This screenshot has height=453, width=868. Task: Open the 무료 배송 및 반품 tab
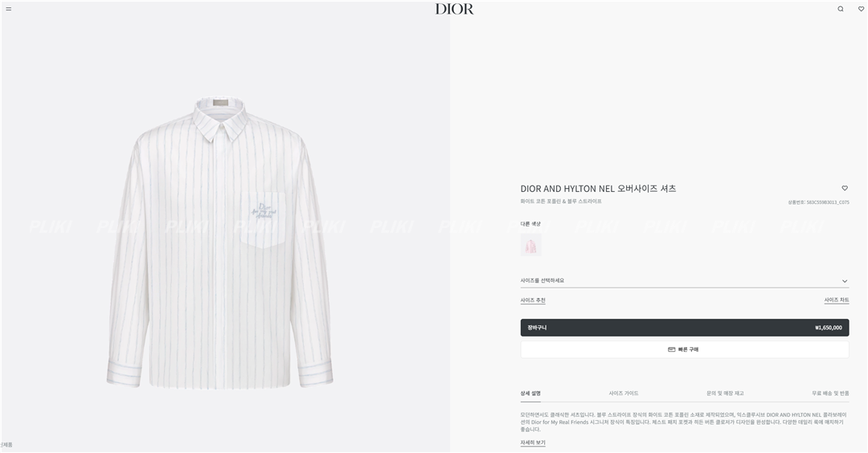pos(830,394)
